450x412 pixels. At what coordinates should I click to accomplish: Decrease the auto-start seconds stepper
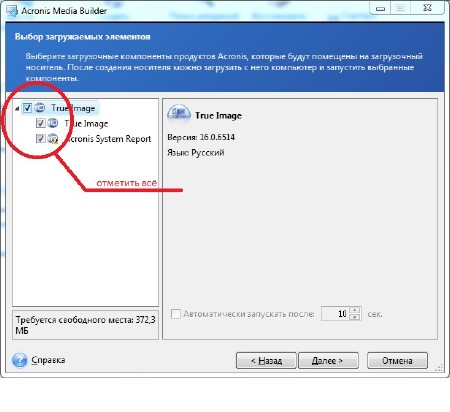pos(355,317)
